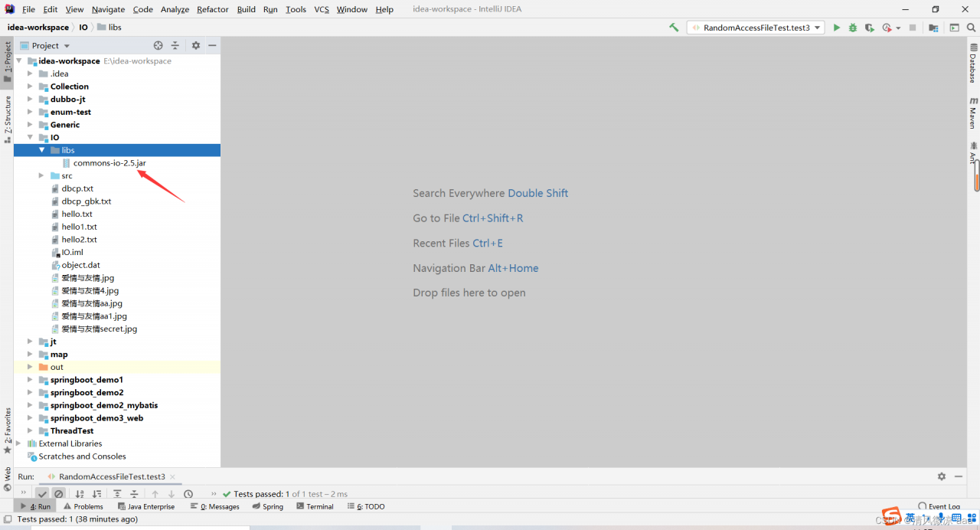Open run configuration dropdown RandomAccessFileTest.test3
The height and width of the screenshot is (530, 980).
[756, 28]
